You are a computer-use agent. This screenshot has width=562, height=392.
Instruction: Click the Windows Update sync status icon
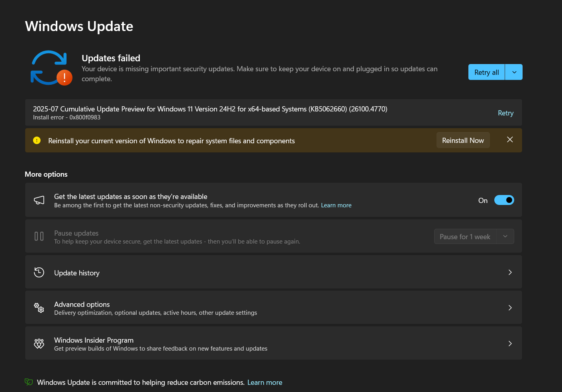(51, 68)
